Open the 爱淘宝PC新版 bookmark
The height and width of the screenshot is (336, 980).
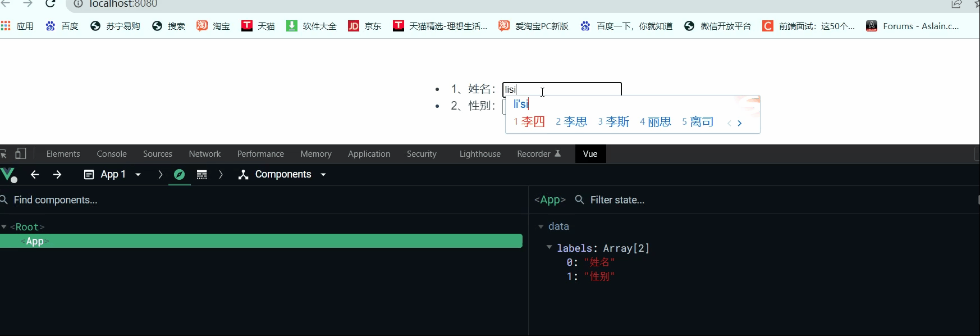534,26
